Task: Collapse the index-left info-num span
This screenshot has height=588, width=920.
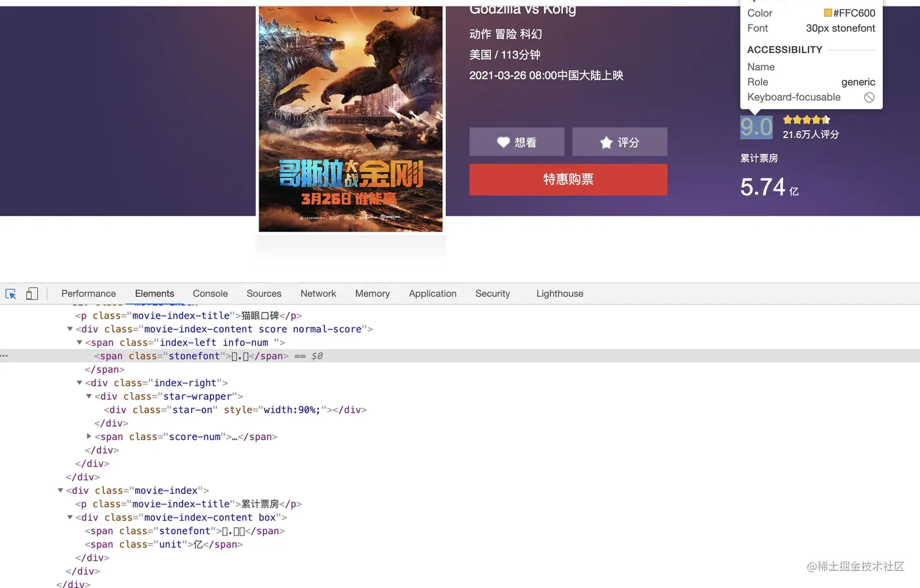Action: [x=79, y=342]
